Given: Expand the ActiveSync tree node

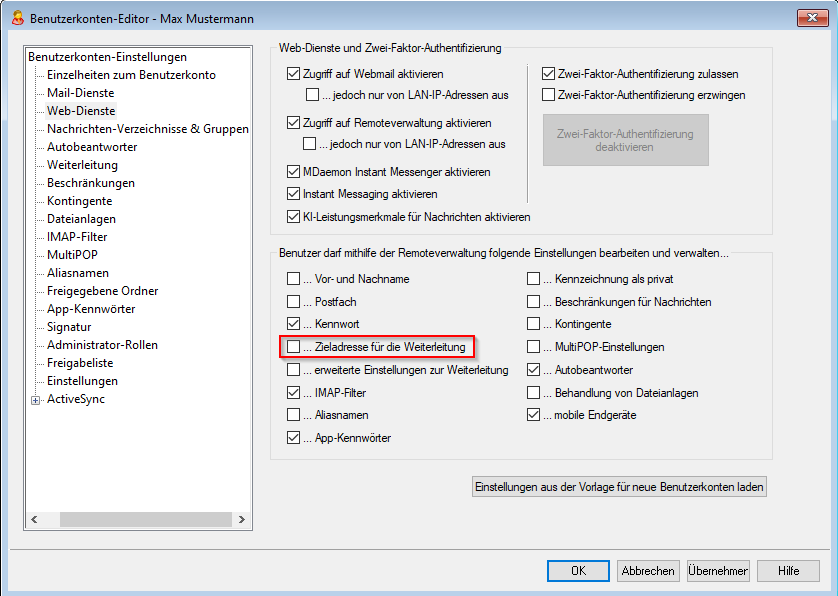Looking at the screenshot, I should coord(37,400).
